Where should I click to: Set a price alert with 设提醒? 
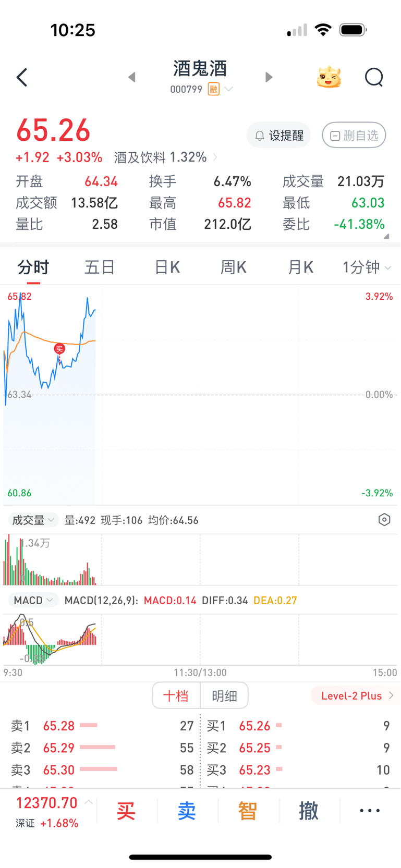pyautogui.click(x=279, y=136)
